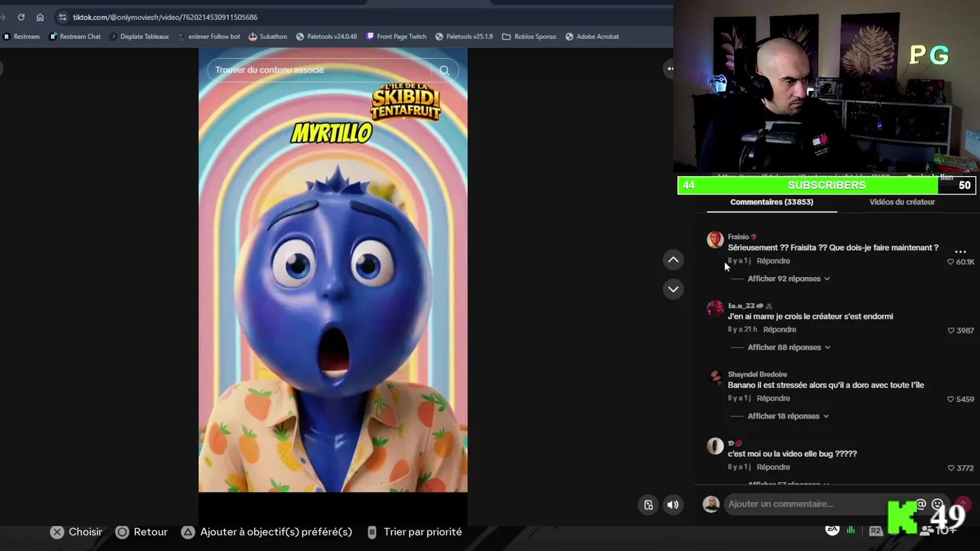Toggle the auto-scroll icon next to volume
The width and height of the screenshot is (980, 551).
[x=648, y=504]
